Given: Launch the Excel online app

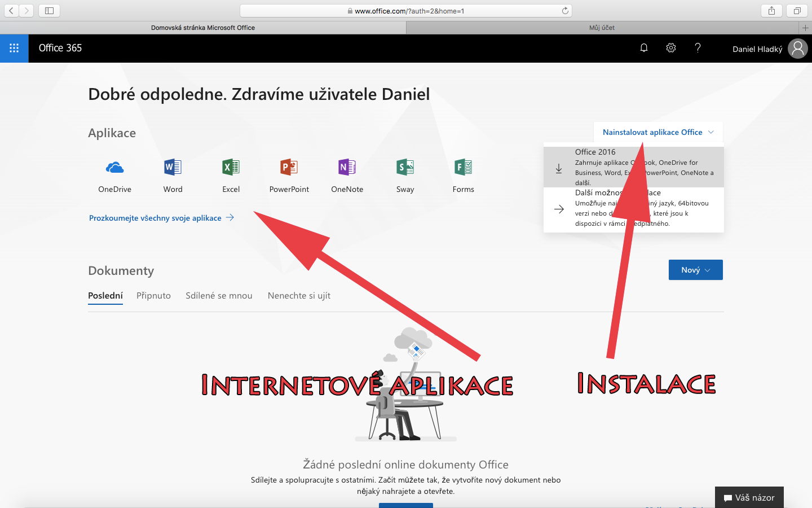Looking at the screenshot, I should 231,176.
